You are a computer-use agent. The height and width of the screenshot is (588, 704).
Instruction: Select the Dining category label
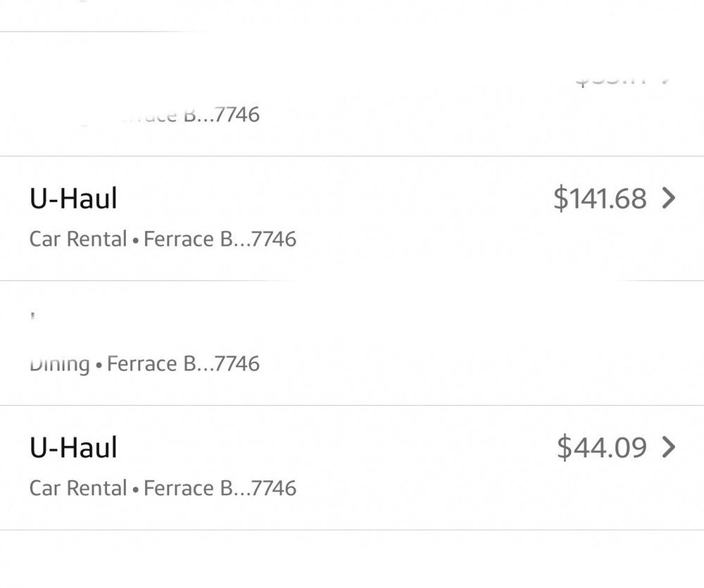coord(60,364)
